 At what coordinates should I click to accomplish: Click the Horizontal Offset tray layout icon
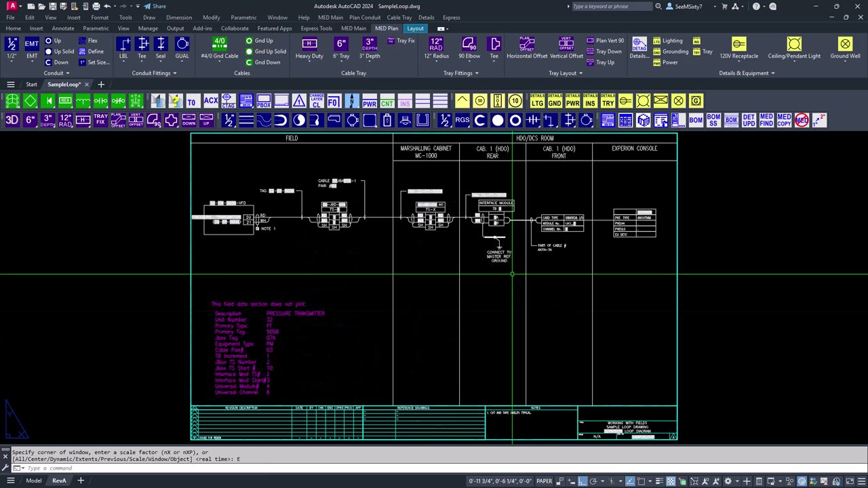[527, 44]
